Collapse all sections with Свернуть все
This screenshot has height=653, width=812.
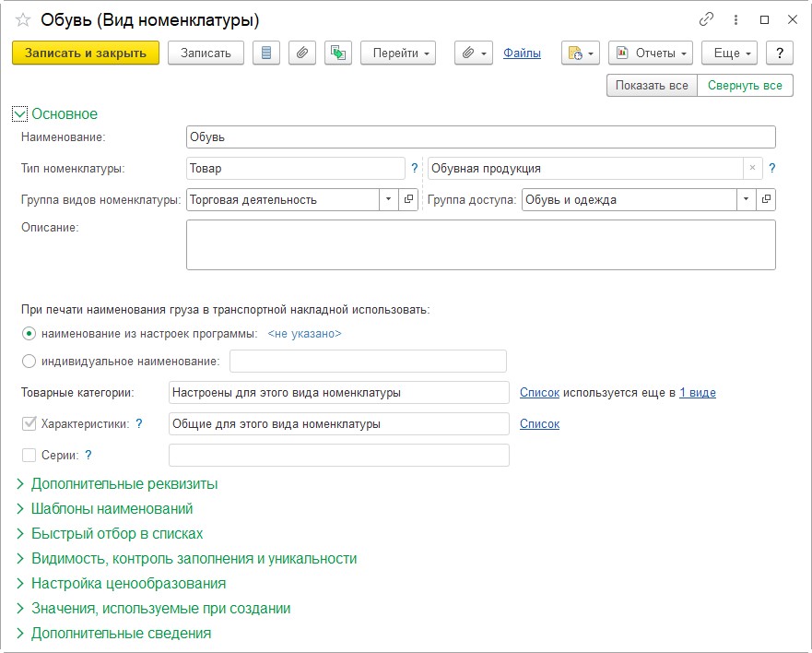pos(745,86)
